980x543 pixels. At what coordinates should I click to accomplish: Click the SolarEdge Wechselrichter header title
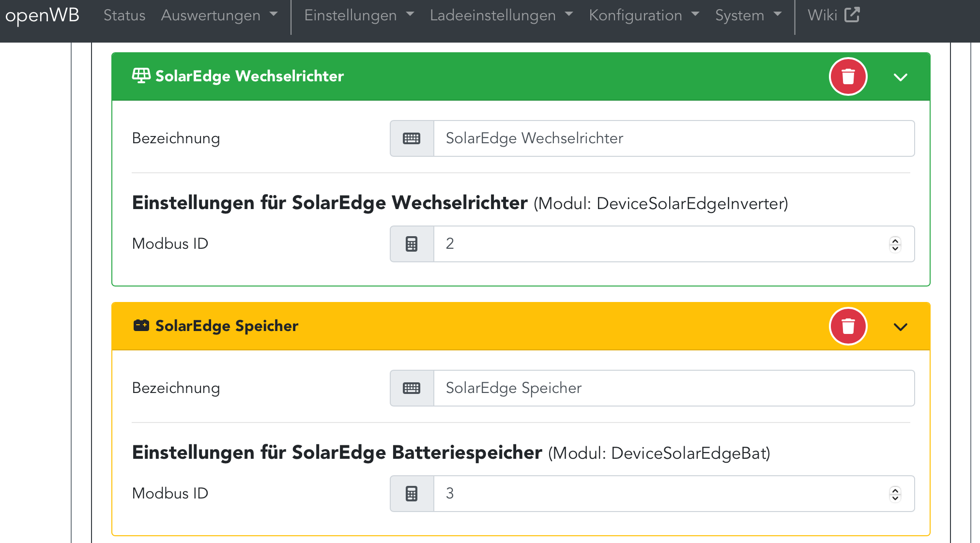249,76
